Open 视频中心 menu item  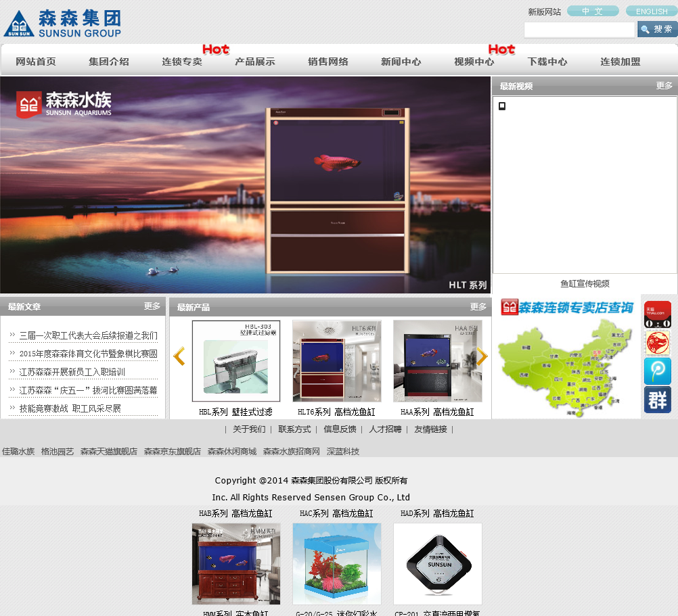(x=474, y=62)
